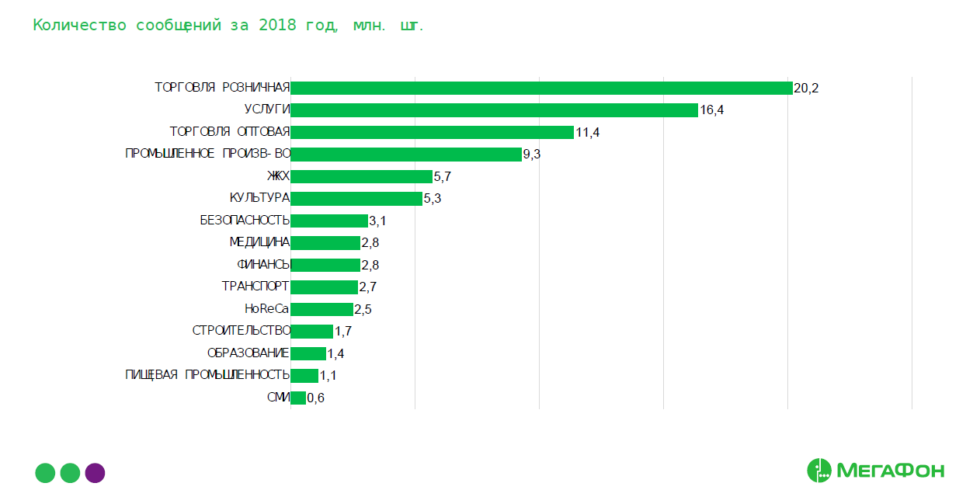
Task: Click the purple dot at bottom left
Action: tap(95, 473)
